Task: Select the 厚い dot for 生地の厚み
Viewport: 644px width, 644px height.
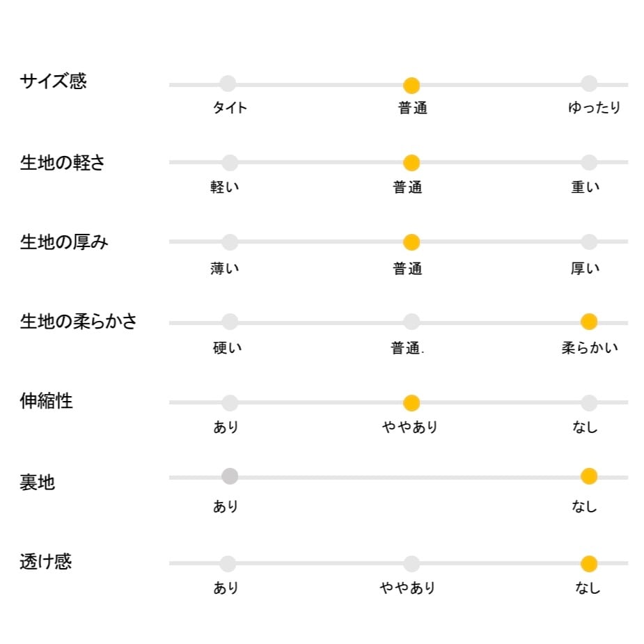Action: point(589,242)
